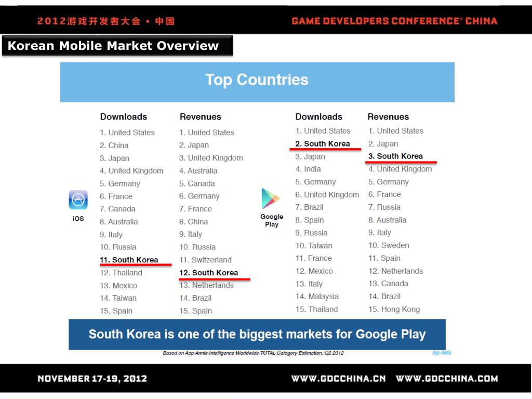Click the "8. Spain" entry
Image resolution: width=532 pixels, height=399 pixels.
point(310,220)
